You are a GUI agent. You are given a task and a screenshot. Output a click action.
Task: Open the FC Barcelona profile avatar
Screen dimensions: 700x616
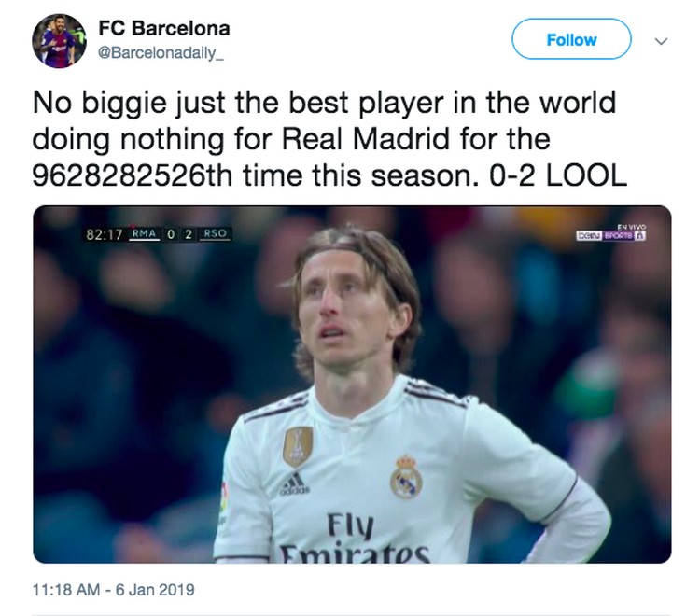[59, 41]
